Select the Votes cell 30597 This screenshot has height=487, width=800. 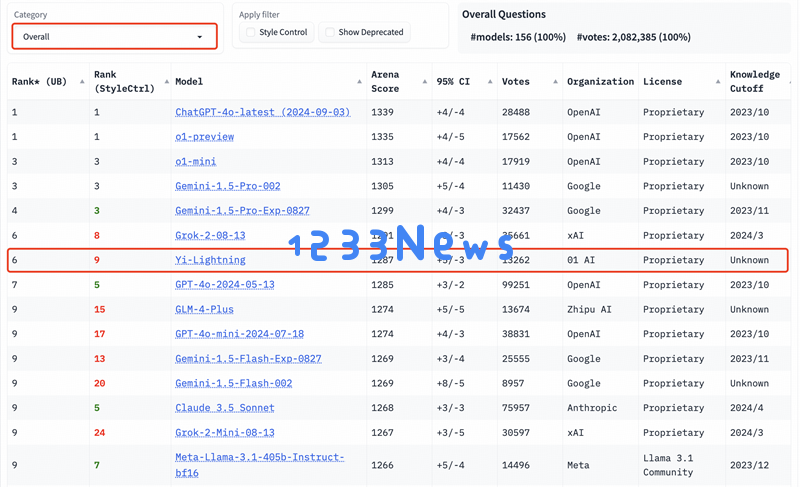(516, 432)
